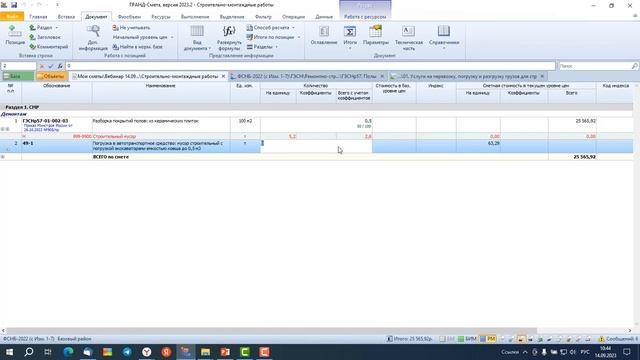Open Работа с ресурсом contextual tab

click(x=365, y=17)
